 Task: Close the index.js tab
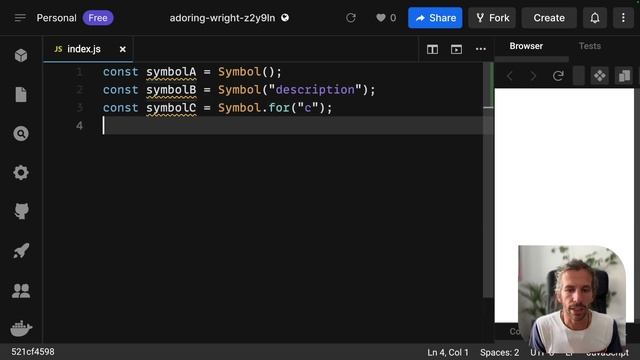tap(122, 49)
